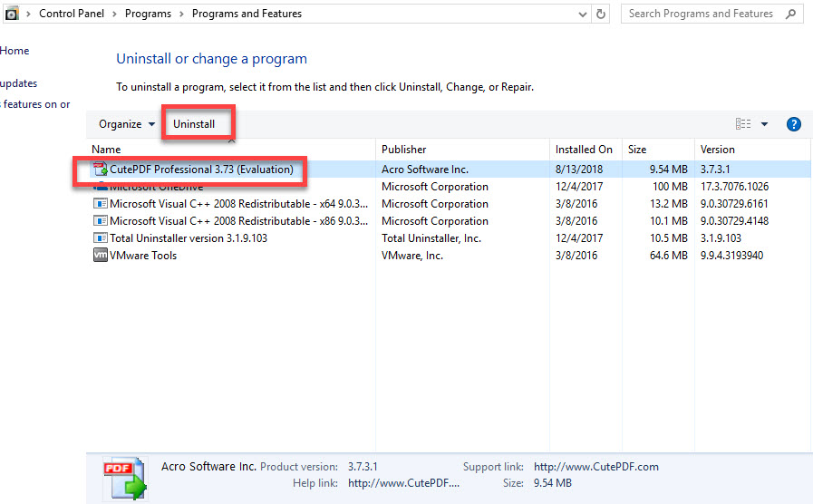The width and height of the screenshot is (813, 504).
Task: Click the CutePDF program icon in list
Action: coord(100,169)
